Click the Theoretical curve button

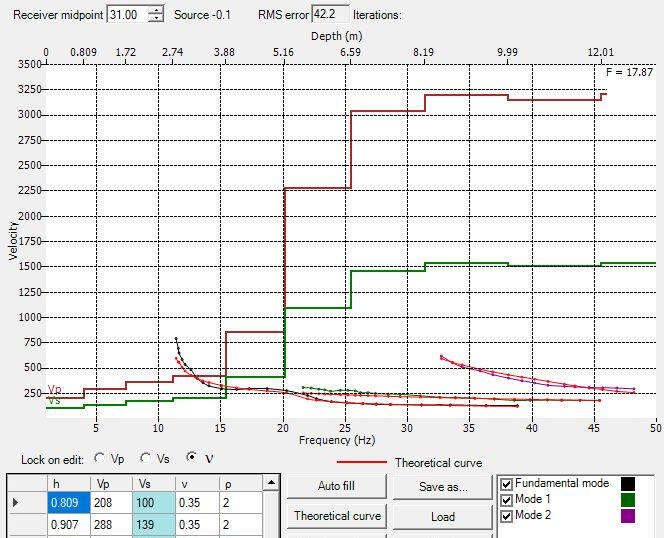pyautogui.click(x=337, y=516)
